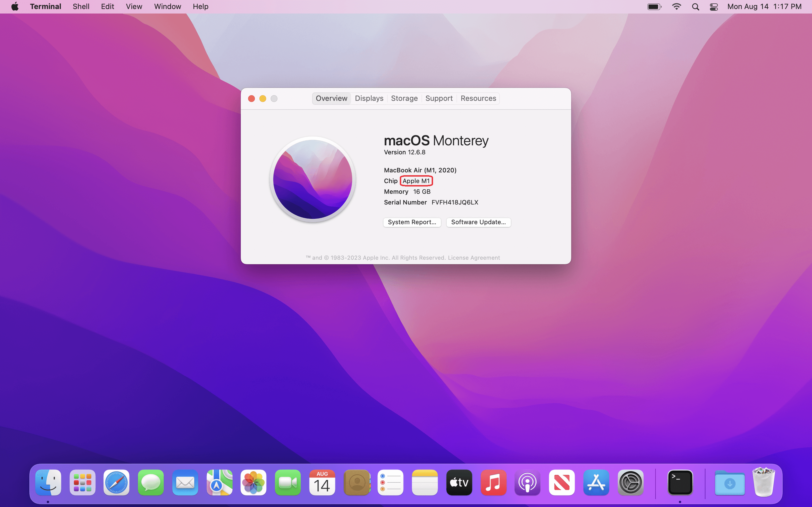The width and height of the screenshot is (812, 507).
Task: Launch the App Store from dock
Action: click(x=596, y=483)
